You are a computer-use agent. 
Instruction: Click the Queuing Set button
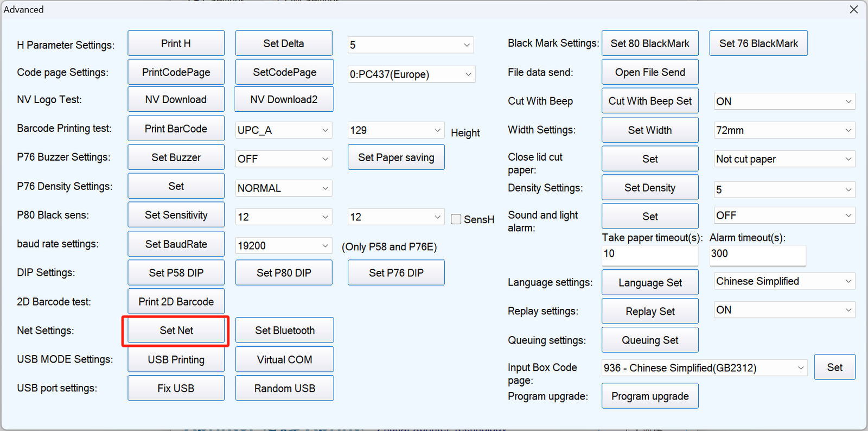650,340
